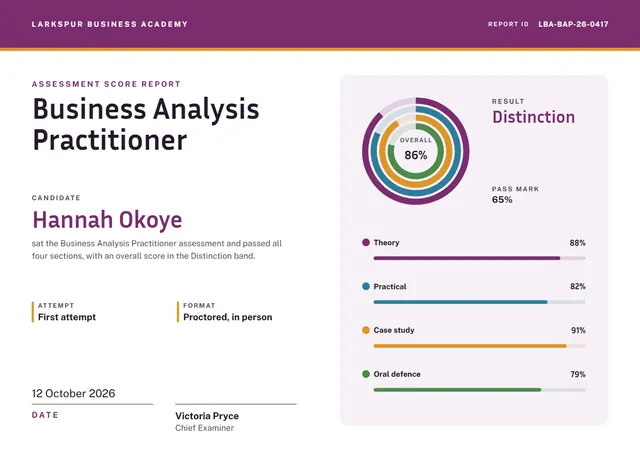Click the Practical 82% progress bar
The width and height of the screenshot is (640, 453).
(x=479, y=302)
